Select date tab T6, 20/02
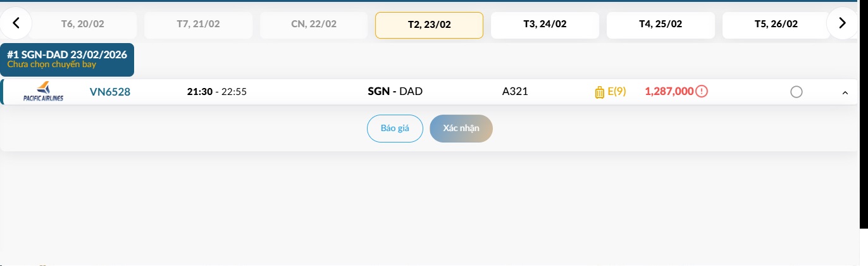Viewport: 868px width, 266px height. [83, 25]
